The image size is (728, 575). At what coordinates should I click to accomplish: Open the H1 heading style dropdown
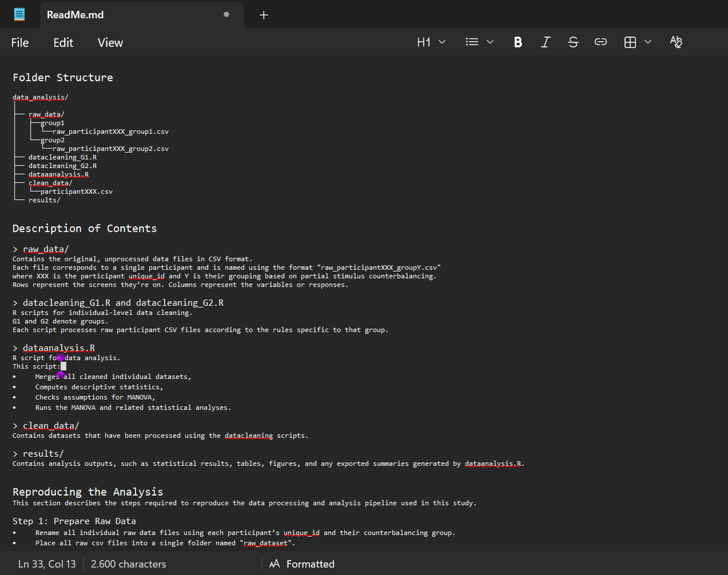tap(431, 42)
